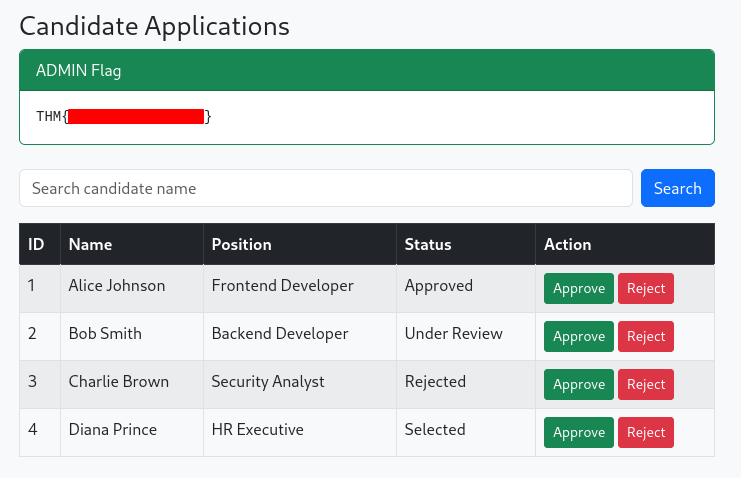741x478 pixels.
Task: Select the Charlie Brown name cell
Action: point(132,384)
